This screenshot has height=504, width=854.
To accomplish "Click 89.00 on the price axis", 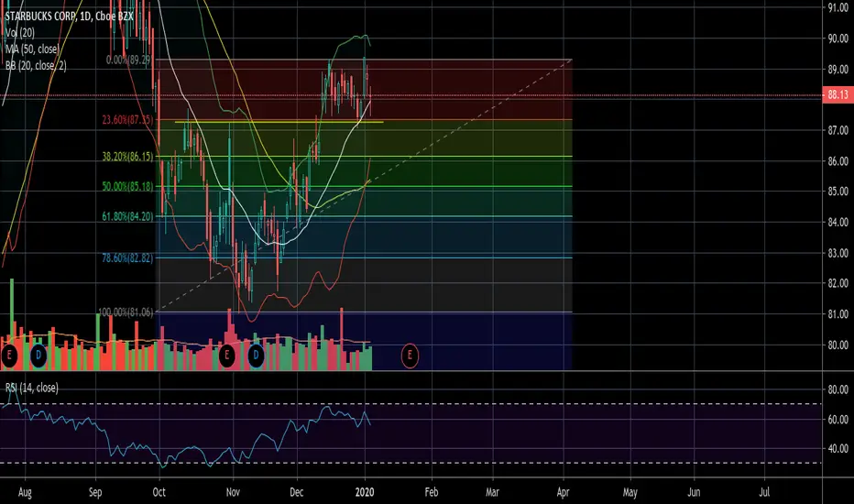I will pos(838,70).
